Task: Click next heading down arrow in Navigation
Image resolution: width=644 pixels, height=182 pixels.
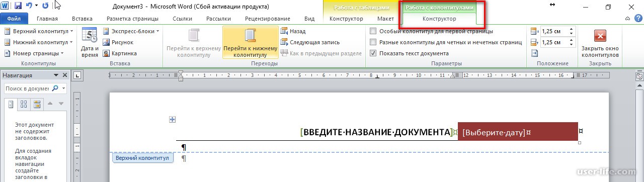Action: tap(61, 104)
